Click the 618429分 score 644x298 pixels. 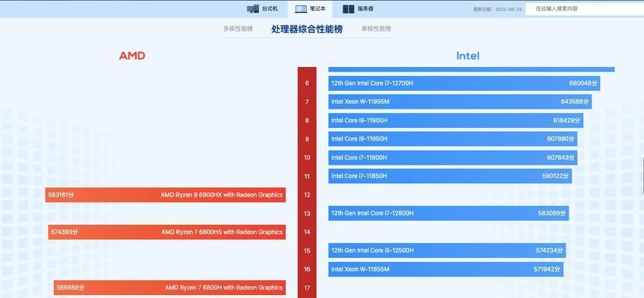click(566, 121)
